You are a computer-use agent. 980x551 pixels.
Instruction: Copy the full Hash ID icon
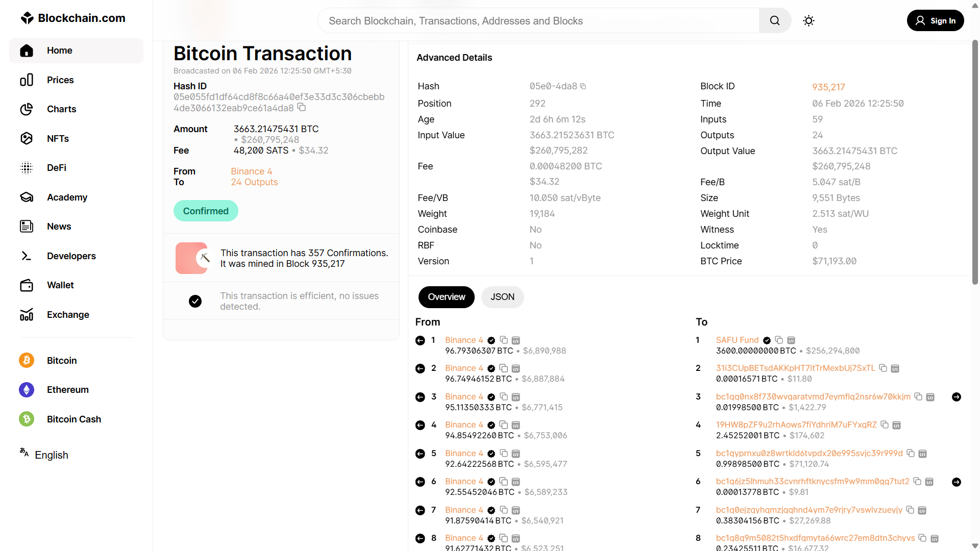pos(302,107)
